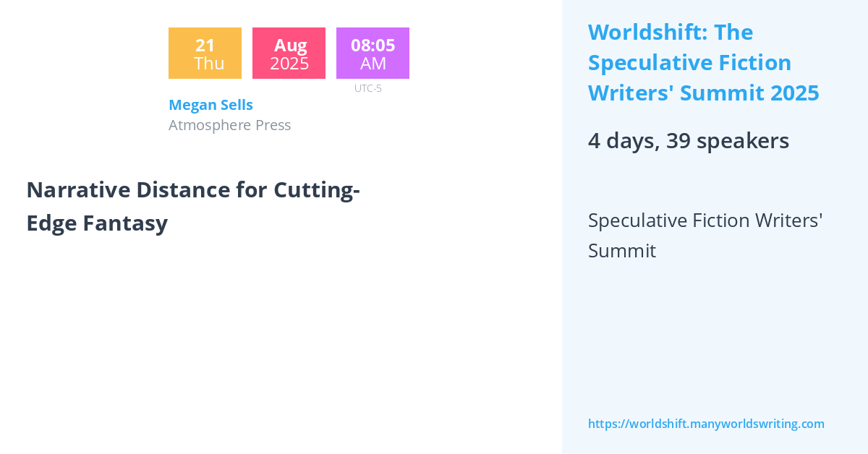868x454 pixels.
Task: Open the Worldshift Summit 2025 title
Action: pyautogui.click(x=703, y=63)
